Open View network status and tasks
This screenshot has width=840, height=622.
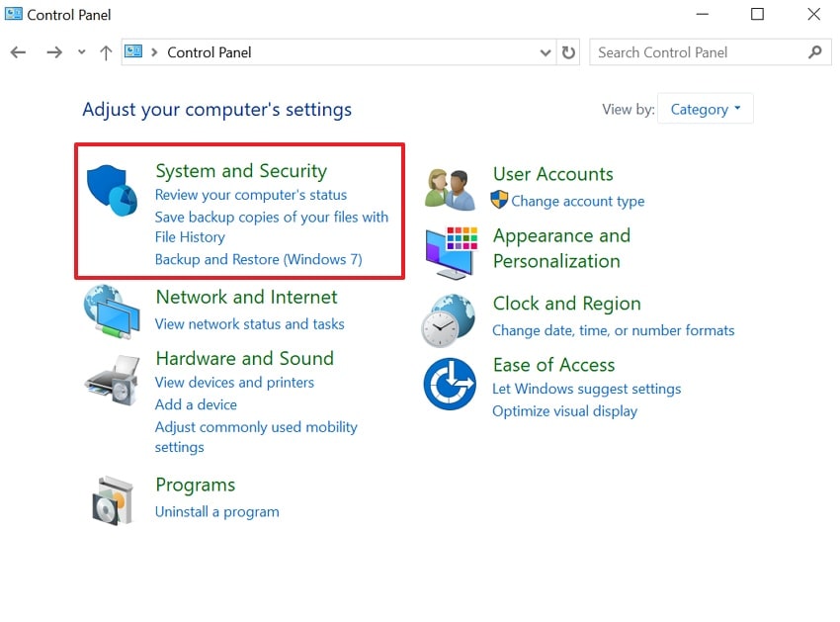[249, 324]
